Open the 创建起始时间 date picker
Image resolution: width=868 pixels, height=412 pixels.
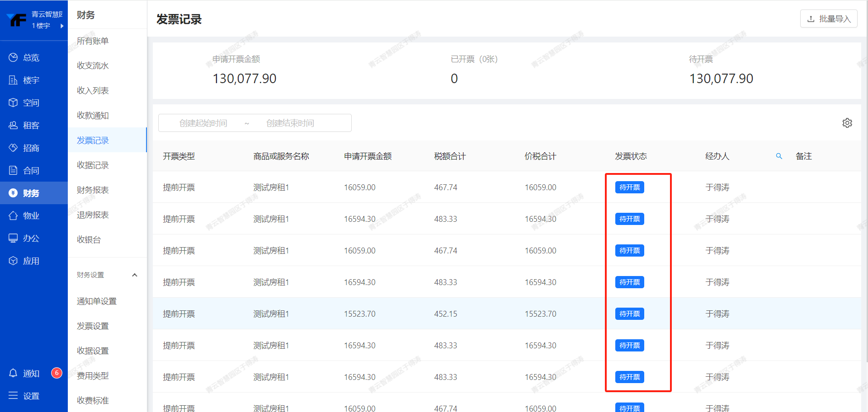tap(203, 123)
